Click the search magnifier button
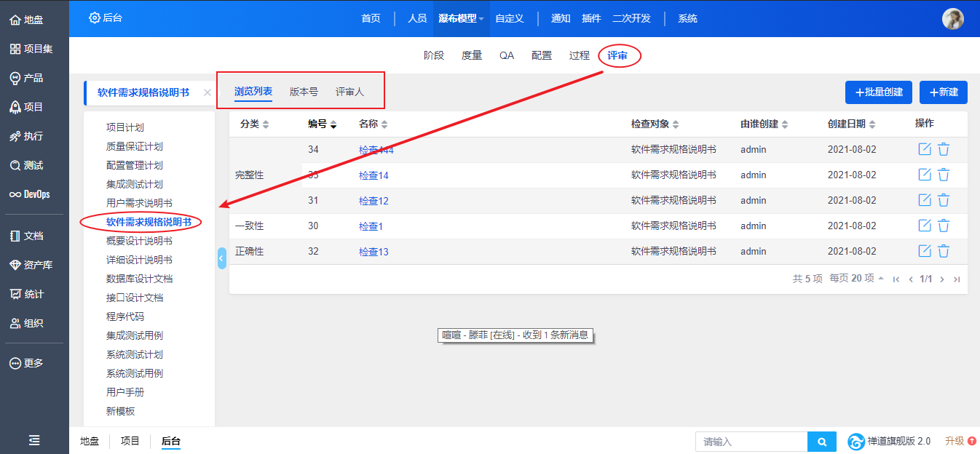 click(x=822, y=442)
